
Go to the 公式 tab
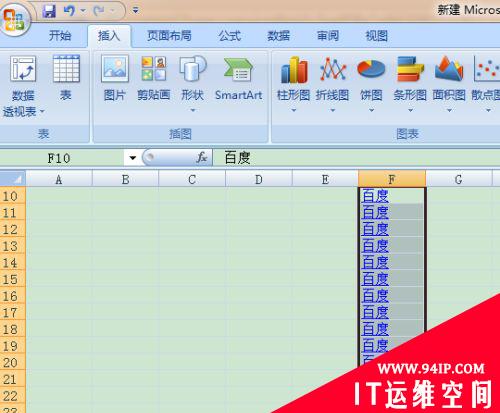click(230, 35)
